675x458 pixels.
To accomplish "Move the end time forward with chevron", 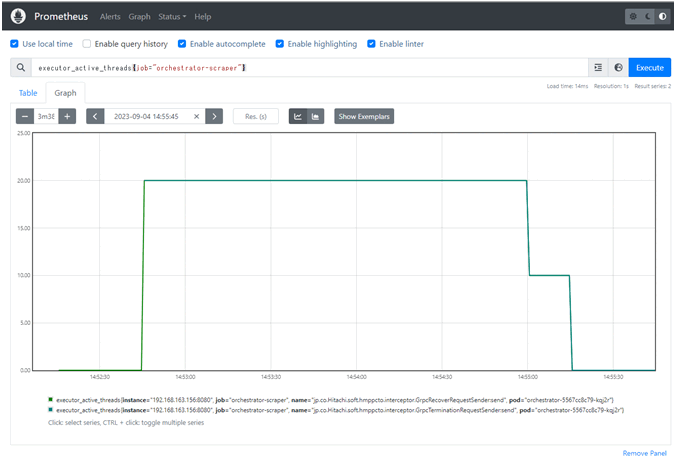I will [213, 116].
